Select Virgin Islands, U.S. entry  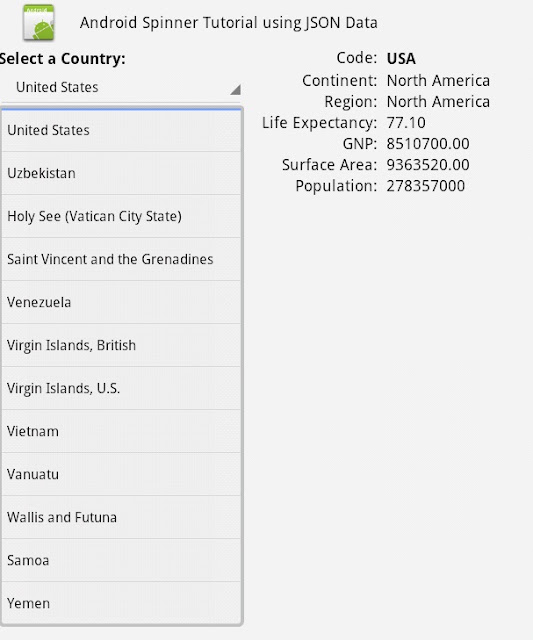(x=121, y=388)
